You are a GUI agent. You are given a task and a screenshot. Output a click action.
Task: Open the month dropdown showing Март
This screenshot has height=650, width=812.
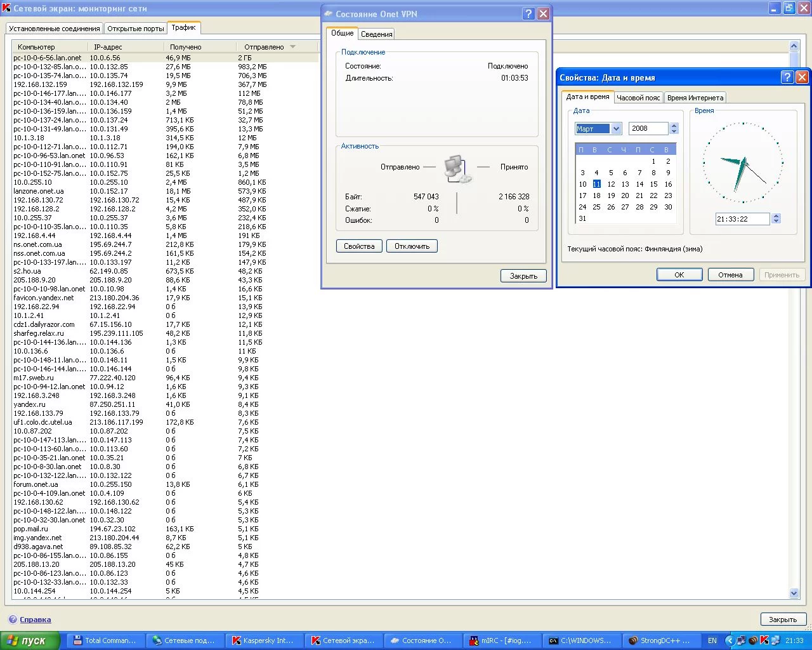pyautogui.click(x=615, y=129)
